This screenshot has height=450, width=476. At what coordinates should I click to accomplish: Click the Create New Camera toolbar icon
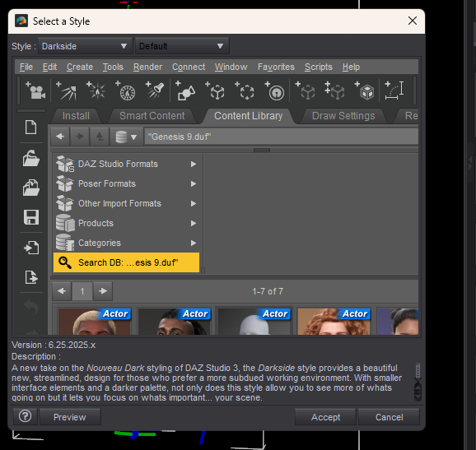[x=35, y=90]
